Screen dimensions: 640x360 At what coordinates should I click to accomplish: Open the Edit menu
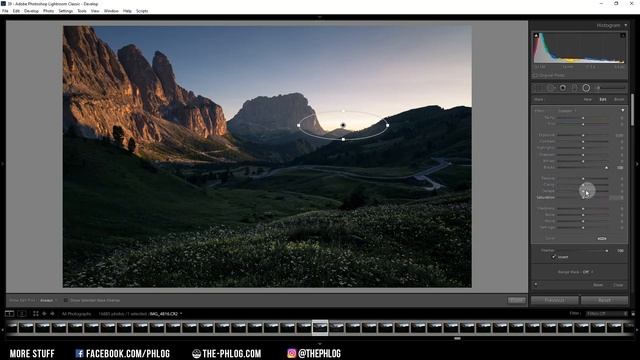coord(16,11)
